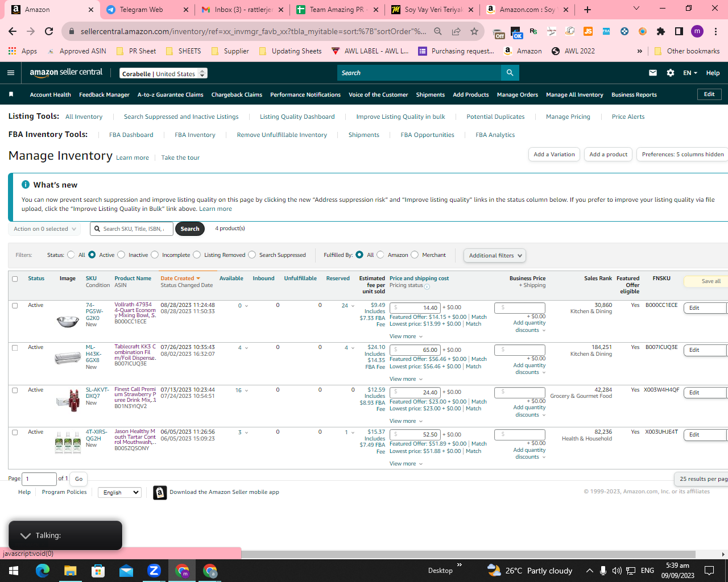The width and height of the screenshot is (728, 582).
Task: Open a new browser tab
Action: pyautogui.click(x=588, y=10)
